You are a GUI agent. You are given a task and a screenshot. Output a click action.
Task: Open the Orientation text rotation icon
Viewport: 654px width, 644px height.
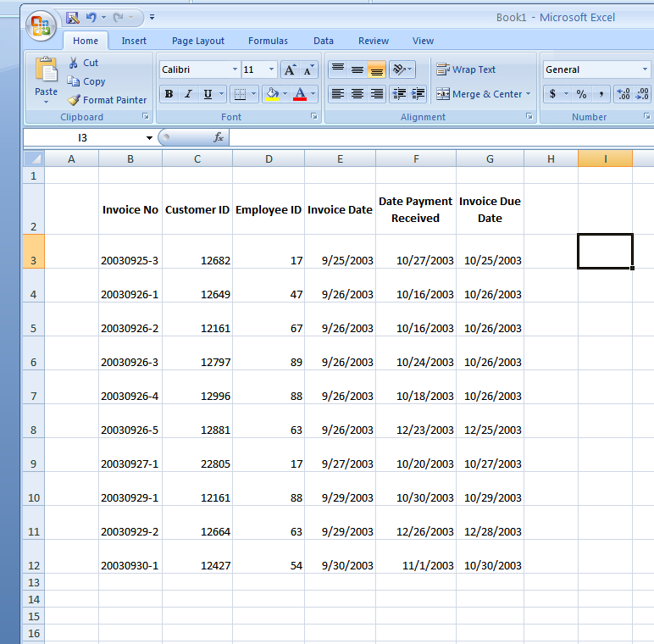[400, 69]
